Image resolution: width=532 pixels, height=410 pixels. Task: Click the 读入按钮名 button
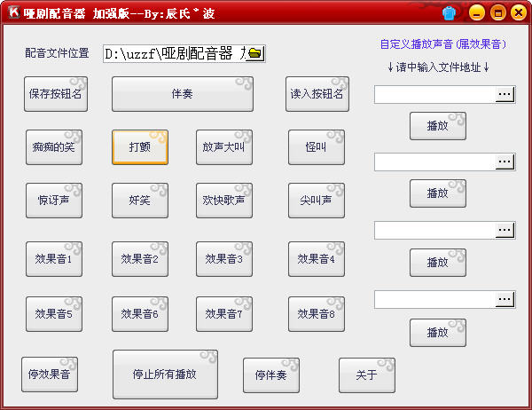coord(317,94)
